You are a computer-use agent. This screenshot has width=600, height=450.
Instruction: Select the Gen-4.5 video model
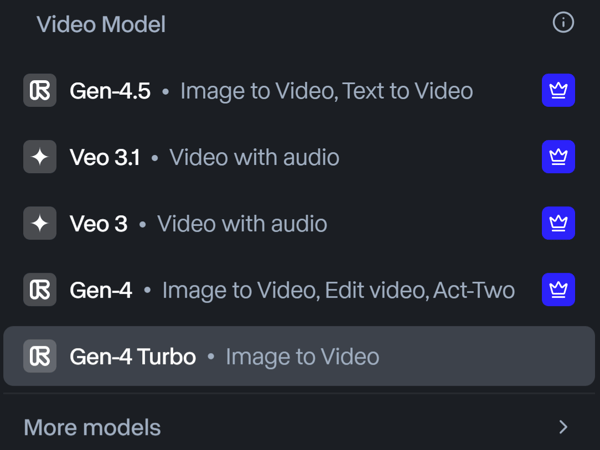pyautogui.click(x=110, y=91)
